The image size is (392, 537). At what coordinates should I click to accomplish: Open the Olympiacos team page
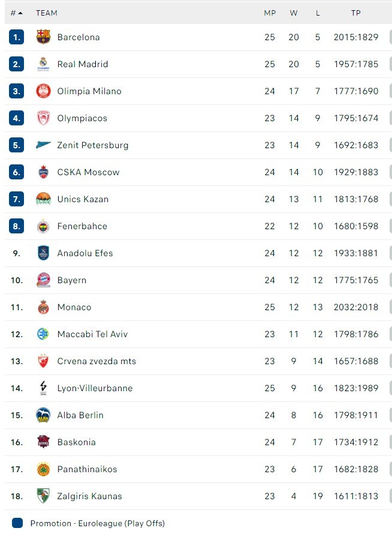point(82,118)
